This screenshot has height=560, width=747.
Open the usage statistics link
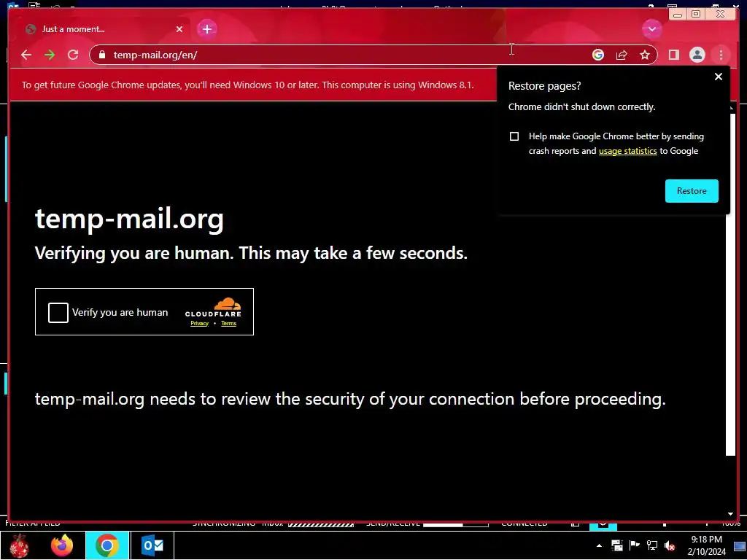(627, 151)
